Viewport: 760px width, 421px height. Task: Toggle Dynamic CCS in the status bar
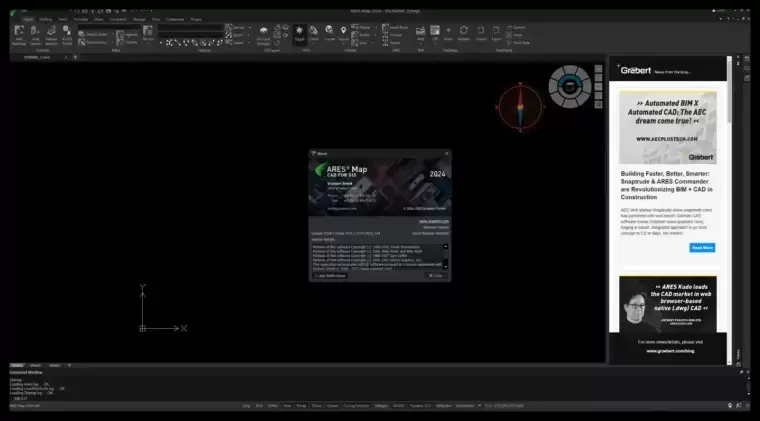(x=420, y=405)
